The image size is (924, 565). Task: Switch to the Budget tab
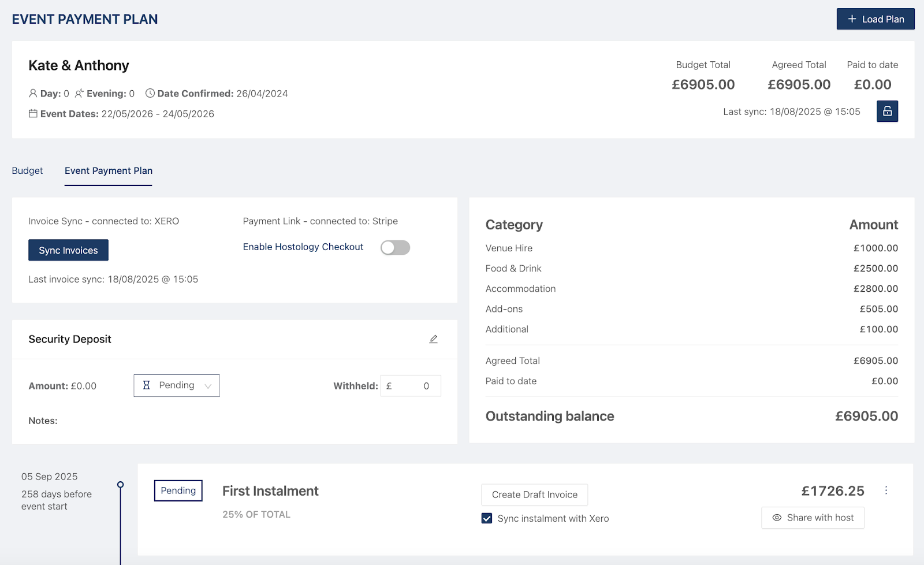pos(27,171)
